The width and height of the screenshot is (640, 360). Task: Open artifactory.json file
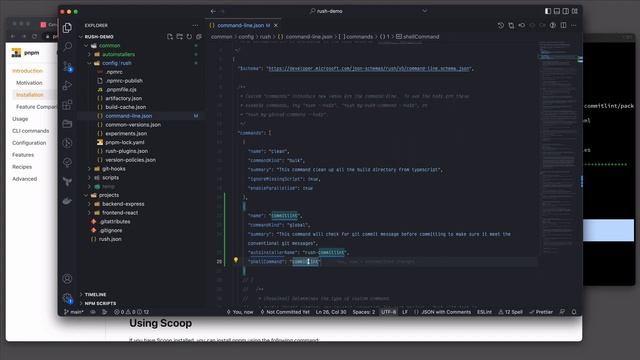[x=123, y=98]
